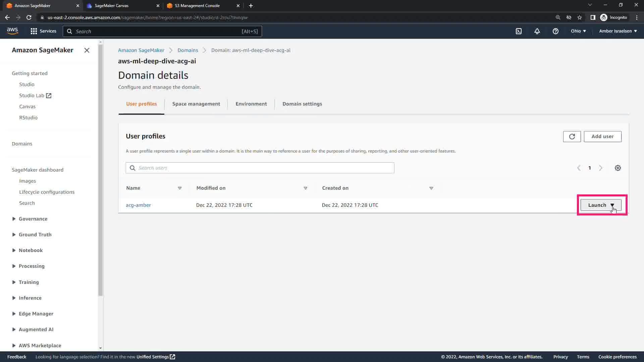The height and width of the screenshot is (362, 644).
Task: Open the Ohio region selector
Action: point(578,31)
